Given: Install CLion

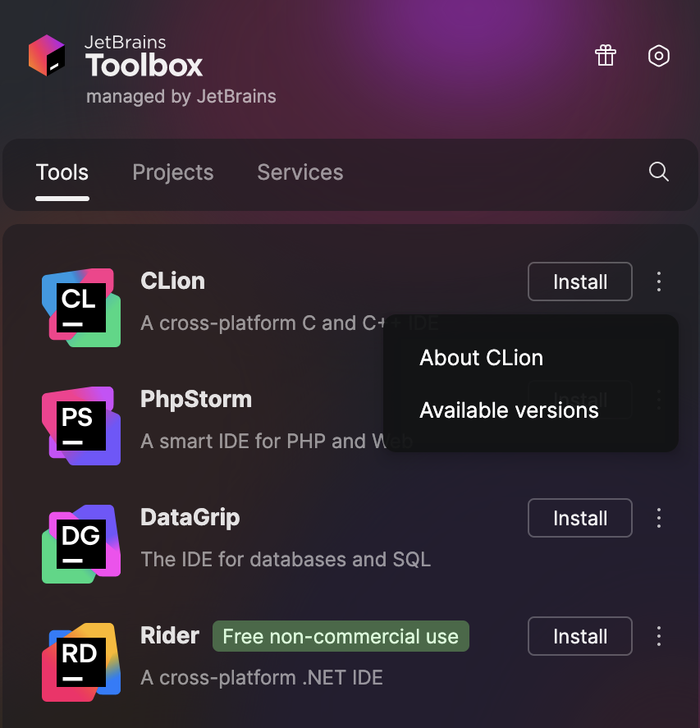Looking at the screenshot, I should [x=579, y=282].
